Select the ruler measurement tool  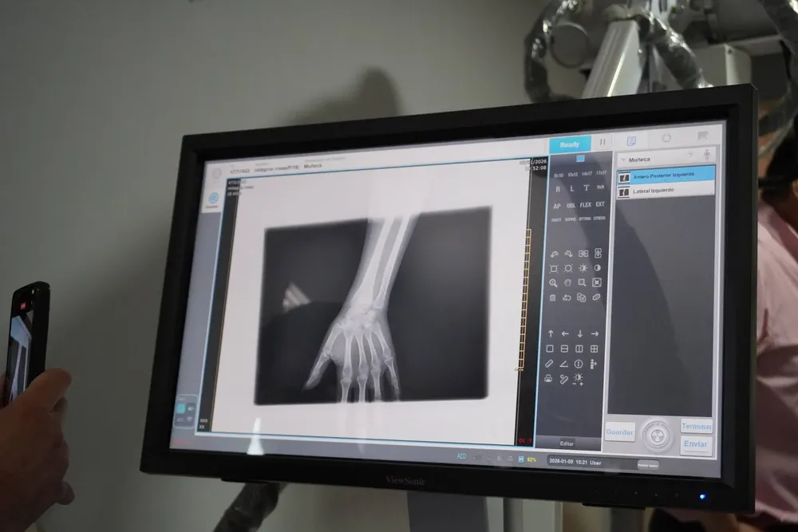tap(549, 364)
